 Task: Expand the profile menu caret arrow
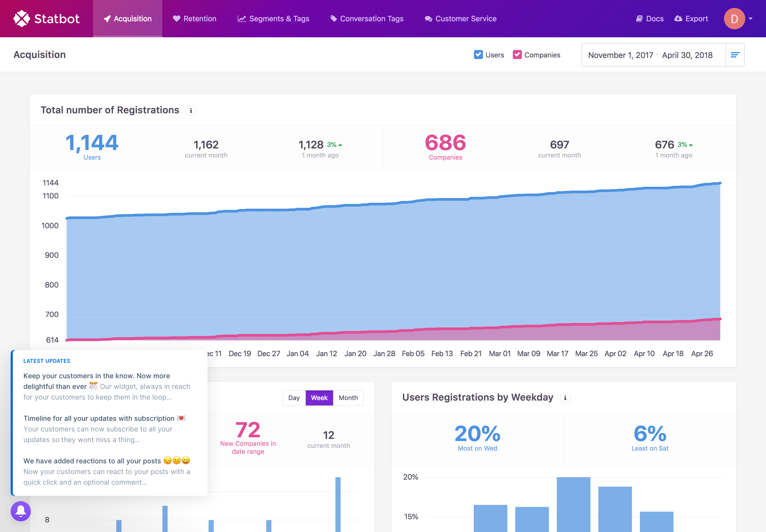(751, 19)
